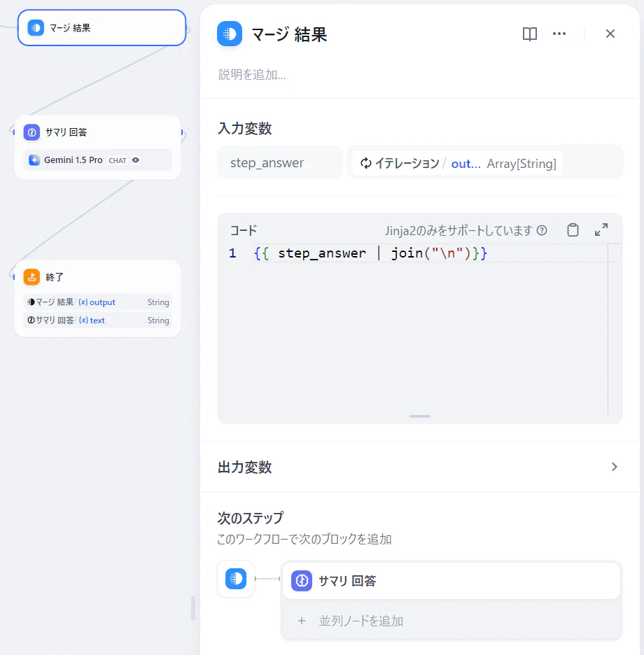The height and width of the screenshot is (655, 644).
Task: Expand the 出力変数 section
Action: (419, 467)
